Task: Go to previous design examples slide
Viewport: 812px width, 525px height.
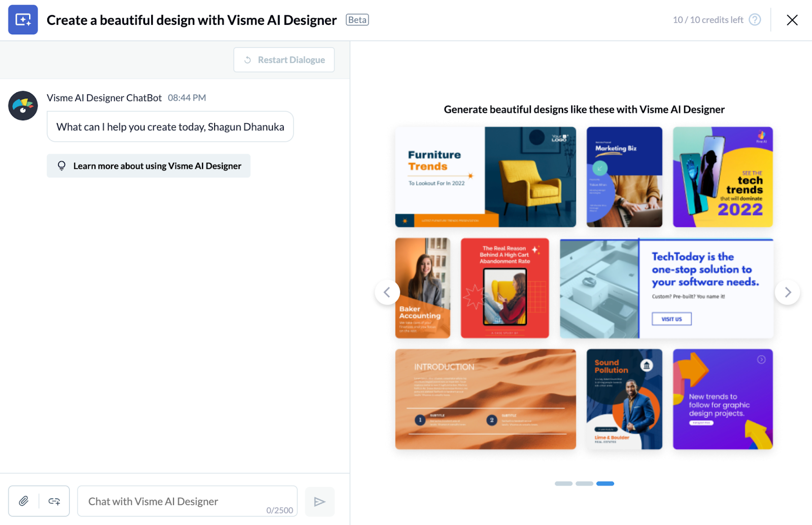Action: (387, 292)
